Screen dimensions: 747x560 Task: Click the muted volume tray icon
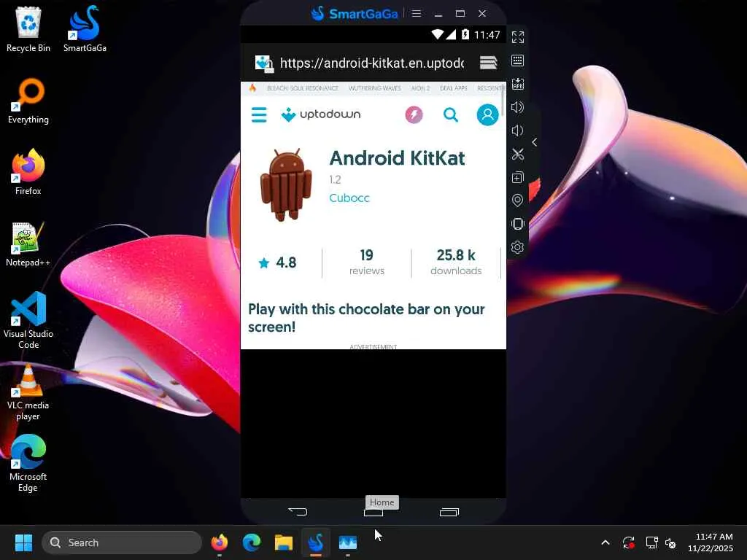click(671, 542)
